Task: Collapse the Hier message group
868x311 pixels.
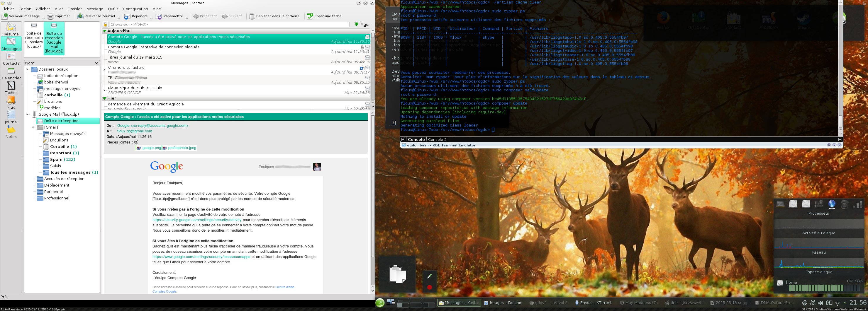Action: (x=104, y=98)
